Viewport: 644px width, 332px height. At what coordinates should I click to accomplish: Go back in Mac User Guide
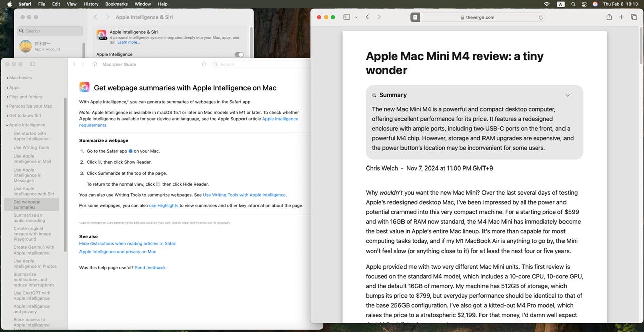(x=75, y=64)
